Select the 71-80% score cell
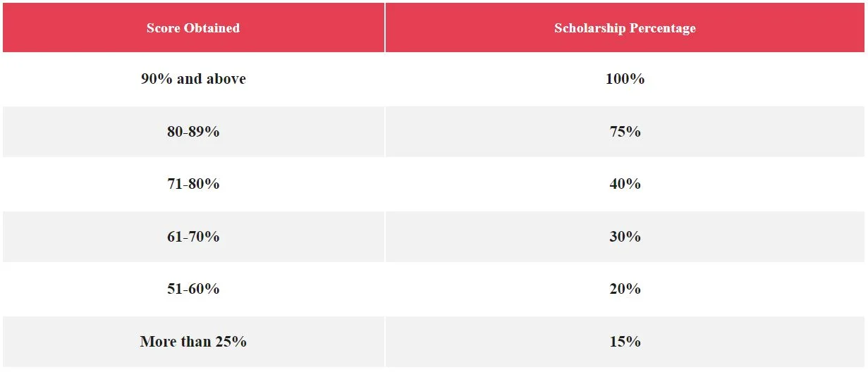868x372 pixels. pyautogui.click(x=193, y=184)
